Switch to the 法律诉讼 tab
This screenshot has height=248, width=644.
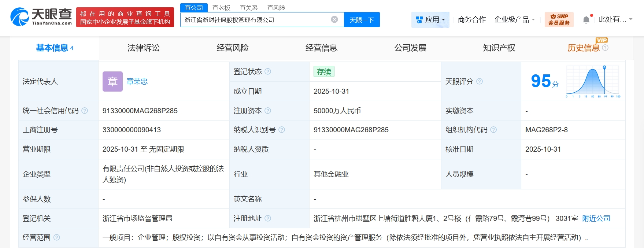144,48
